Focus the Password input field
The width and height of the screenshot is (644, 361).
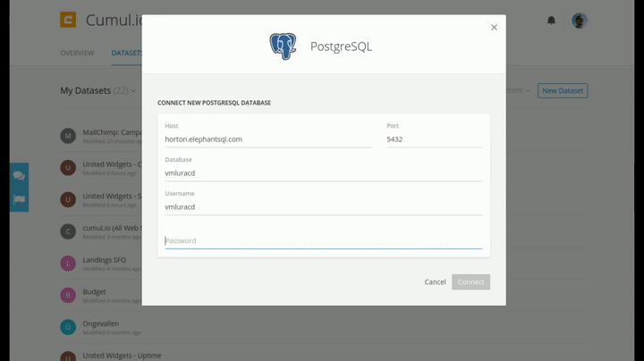coord(323,240)
